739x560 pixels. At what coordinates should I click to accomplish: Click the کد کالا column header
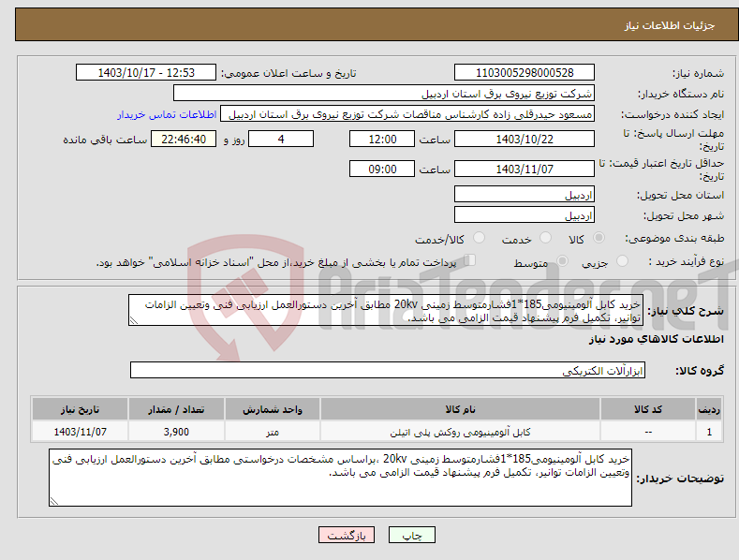coord(648,409)
